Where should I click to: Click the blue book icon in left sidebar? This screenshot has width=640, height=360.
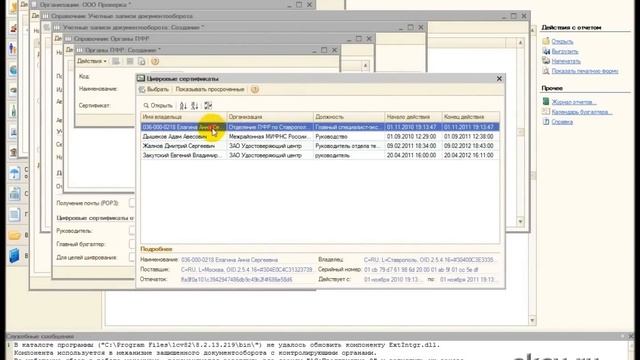(14, 256)
